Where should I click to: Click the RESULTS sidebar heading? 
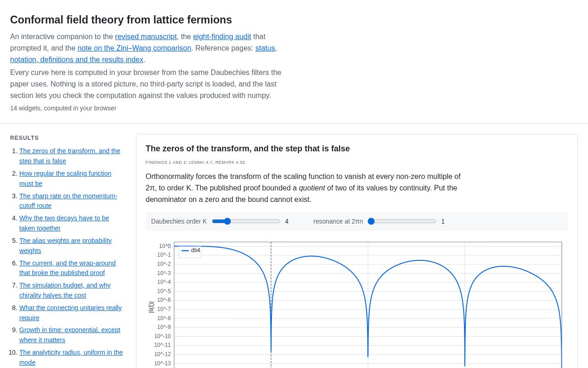[x=24, y=138]
